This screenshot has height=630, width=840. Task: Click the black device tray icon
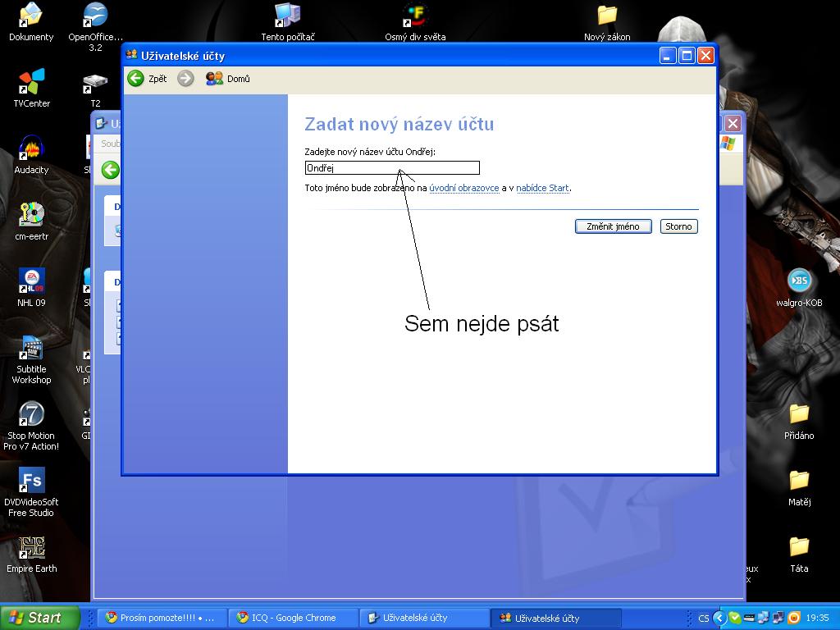pos(749,619)
